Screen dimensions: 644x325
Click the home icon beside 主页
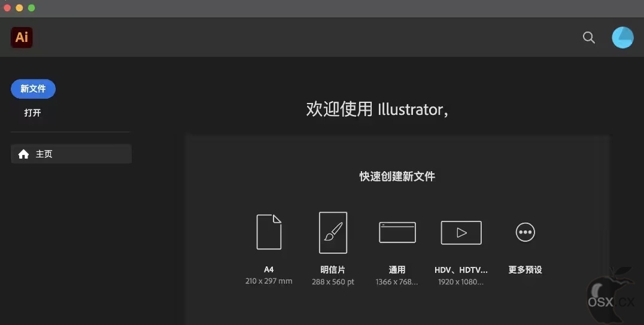point(23,154)
